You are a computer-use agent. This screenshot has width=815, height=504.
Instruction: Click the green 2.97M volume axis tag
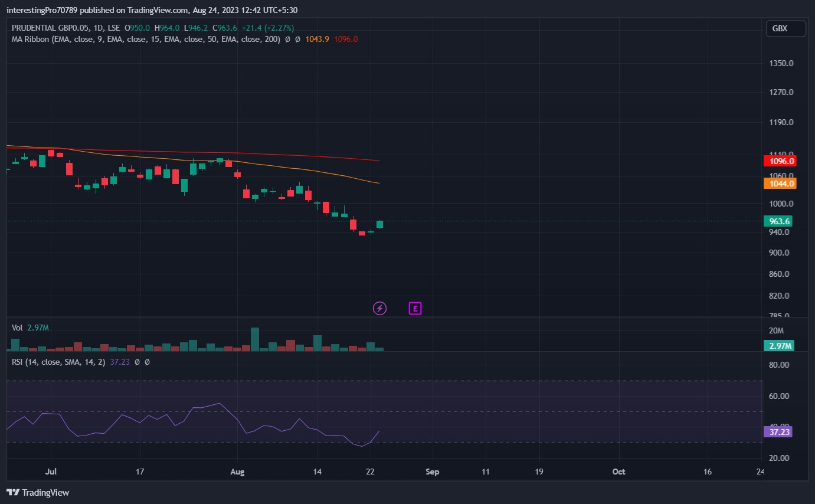coord(778,346)
